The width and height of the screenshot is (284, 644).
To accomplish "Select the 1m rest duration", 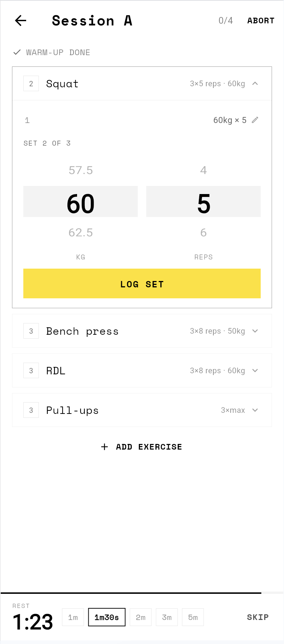I will [x=73, y=617].
